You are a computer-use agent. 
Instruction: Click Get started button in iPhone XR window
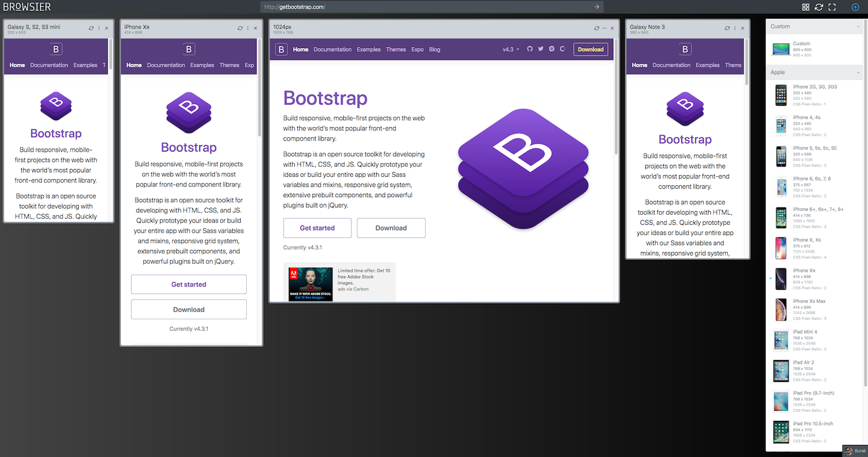(189, 284)
